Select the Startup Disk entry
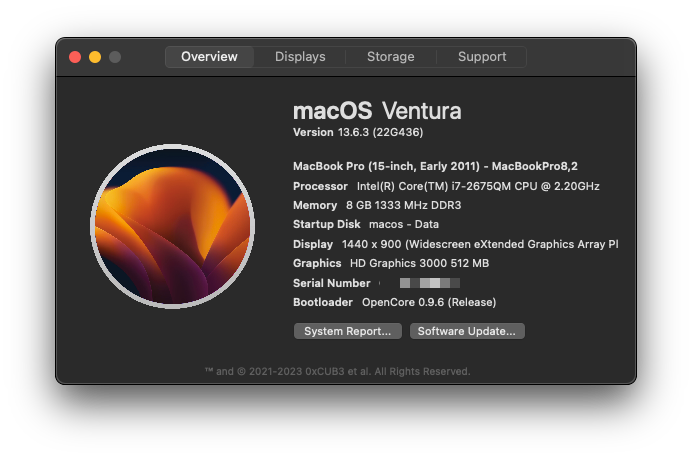This screenshot has width=692, height=458. point(366,224)
